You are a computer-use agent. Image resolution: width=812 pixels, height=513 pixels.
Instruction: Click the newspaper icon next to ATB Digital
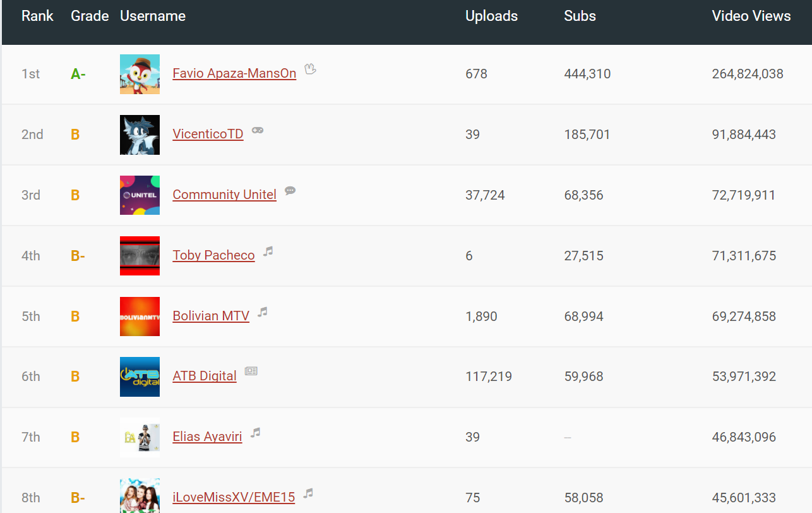[x=251, y=370]
